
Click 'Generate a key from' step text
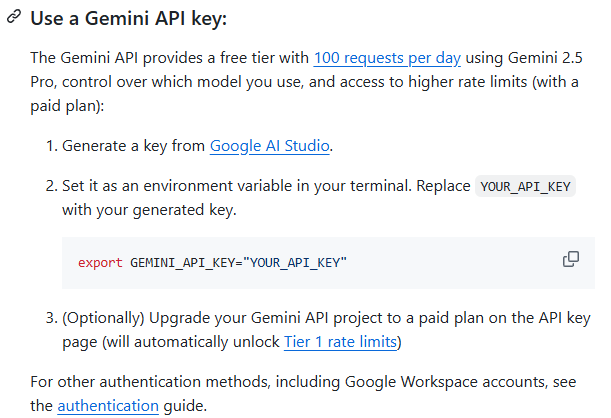tap(134, 146)
